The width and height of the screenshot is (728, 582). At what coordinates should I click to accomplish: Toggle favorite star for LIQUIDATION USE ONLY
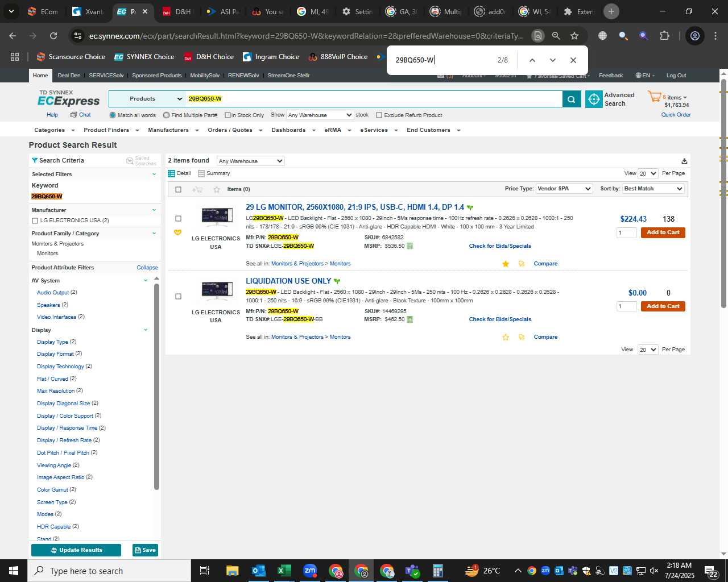pos(506,337)
